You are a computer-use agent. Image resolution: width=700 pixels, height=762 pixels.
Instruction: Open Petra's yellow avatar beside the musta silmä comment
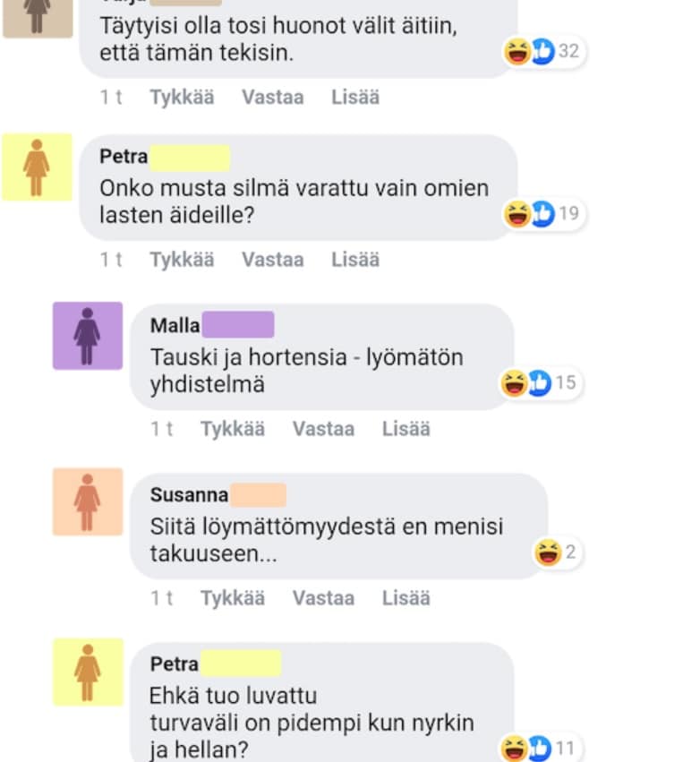(x=38, y=167)
